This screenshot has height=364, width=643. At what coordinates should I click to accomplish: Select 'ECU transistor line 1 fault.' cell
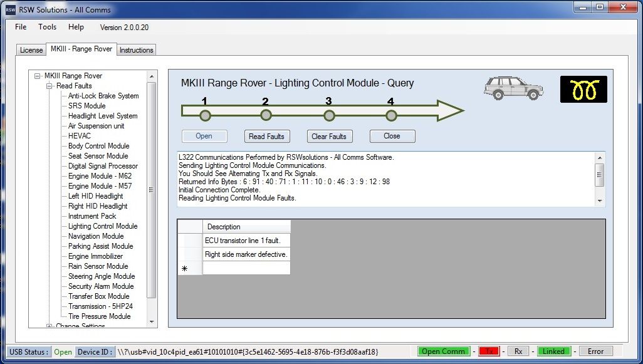pos(246,241)
